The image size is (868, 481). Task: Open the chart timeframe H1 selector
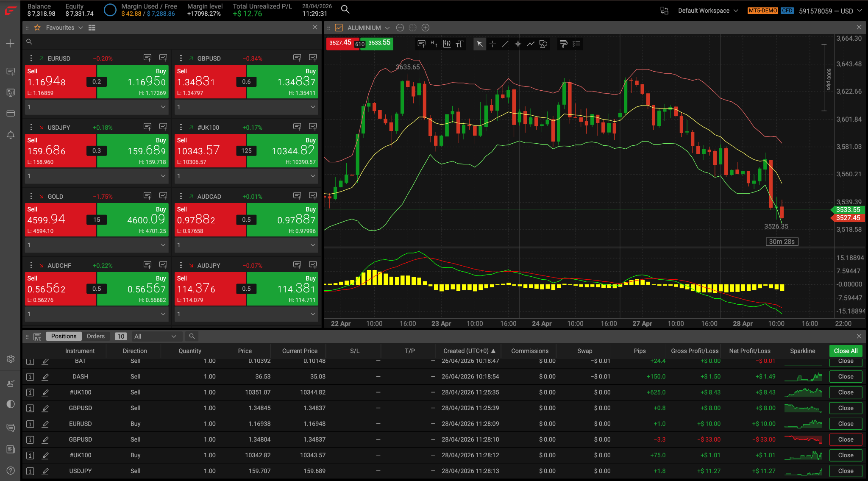434,44
